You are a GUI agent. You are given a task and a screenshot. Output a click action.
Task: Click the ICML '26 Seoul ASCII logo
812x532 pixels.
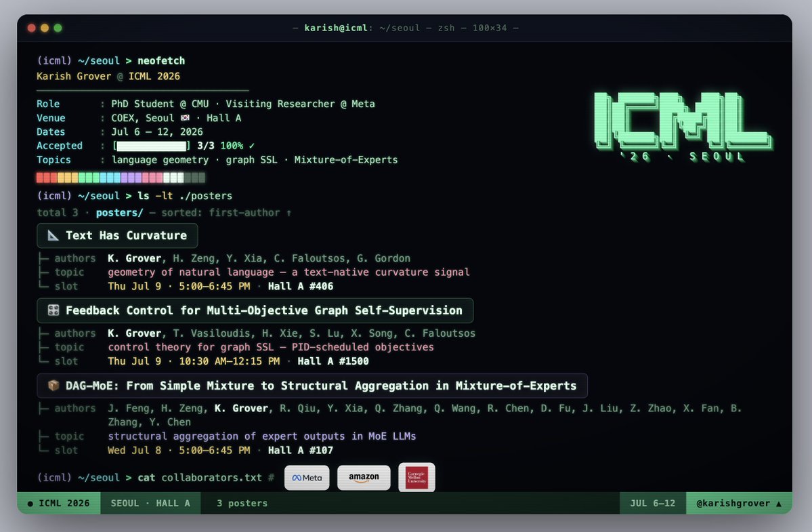tap(683, 127)
